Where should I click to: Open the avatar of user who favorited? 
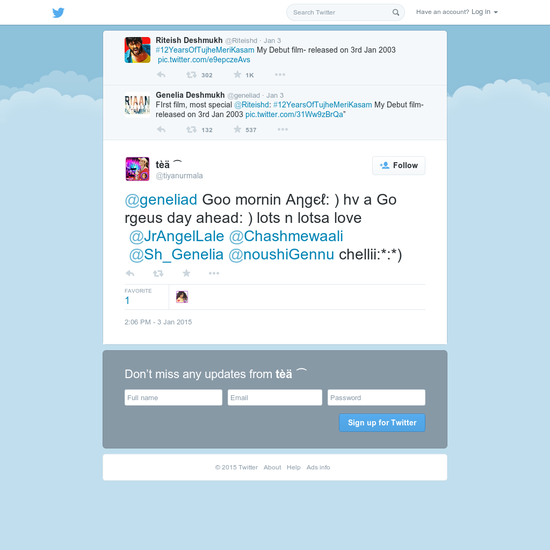coord(182,297)
